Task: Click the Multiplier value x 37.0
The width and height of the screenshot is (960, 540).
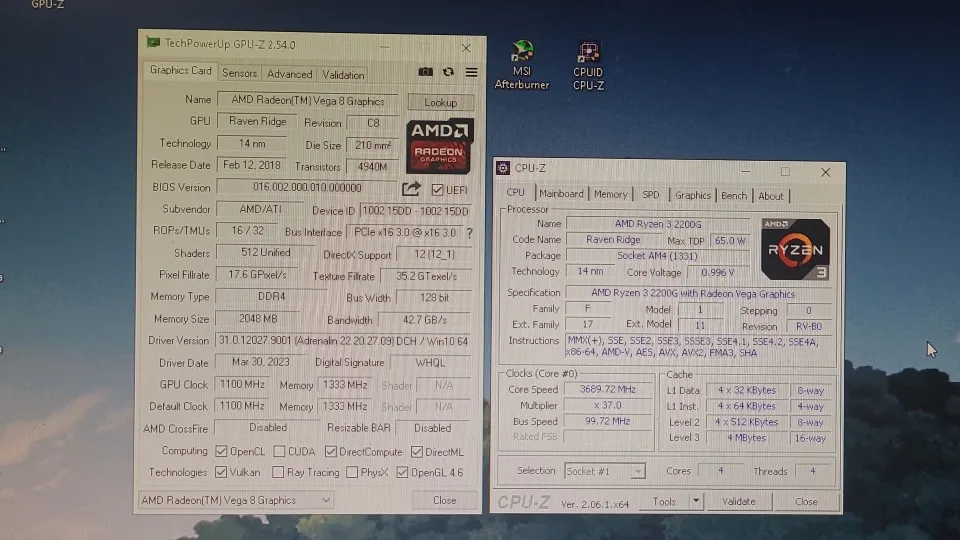Action: 607,405
